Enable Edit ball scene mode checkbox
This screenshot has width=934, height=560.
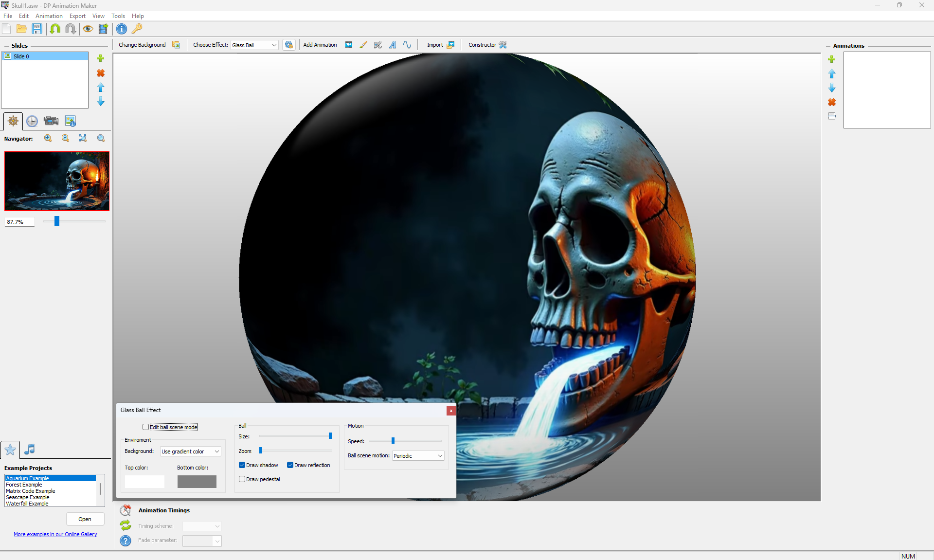coord(145,427)
